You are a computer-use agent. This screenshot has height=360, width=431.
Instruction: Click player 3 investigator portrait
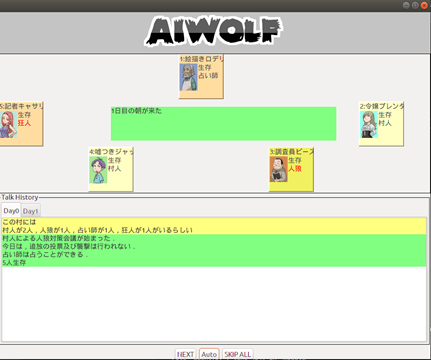279,170
